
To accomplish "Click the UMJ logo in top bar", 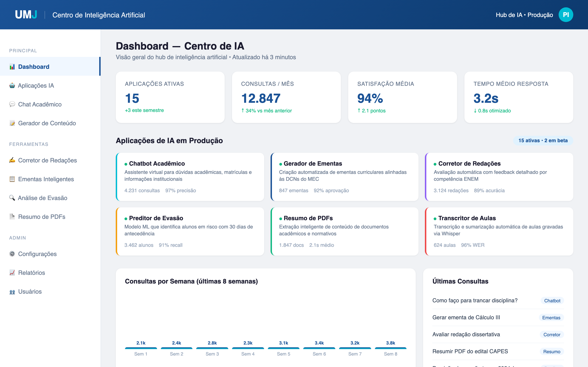I will coord(26,14).
